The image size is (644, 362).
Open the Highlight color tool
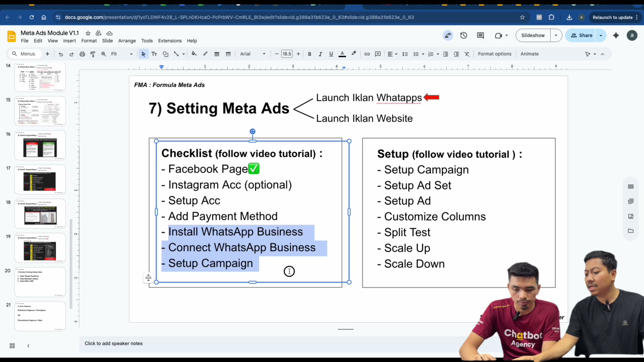[354, 54]
